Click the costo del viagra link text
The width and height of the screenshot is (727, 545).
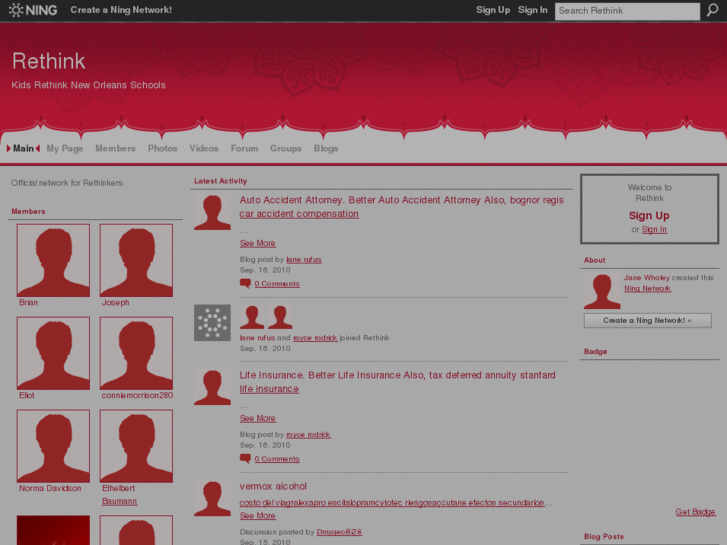pos(392,503)
